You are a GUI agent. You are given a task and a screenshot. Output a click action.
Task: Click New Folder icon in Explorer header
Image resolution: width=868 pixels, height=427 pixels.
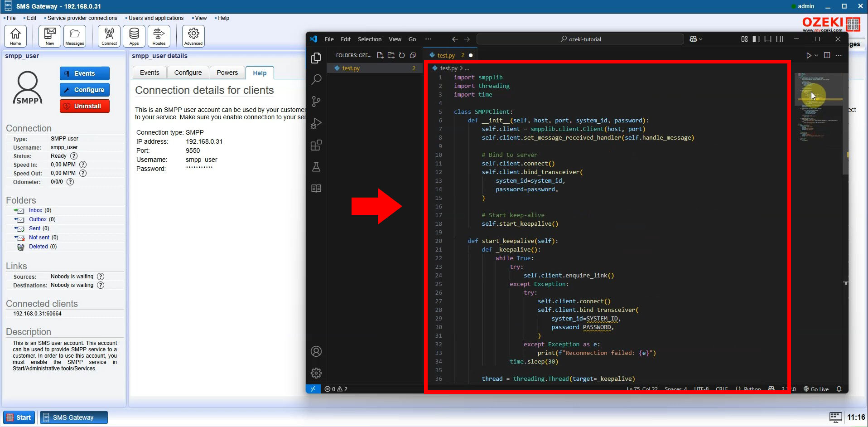pos(391,55)
